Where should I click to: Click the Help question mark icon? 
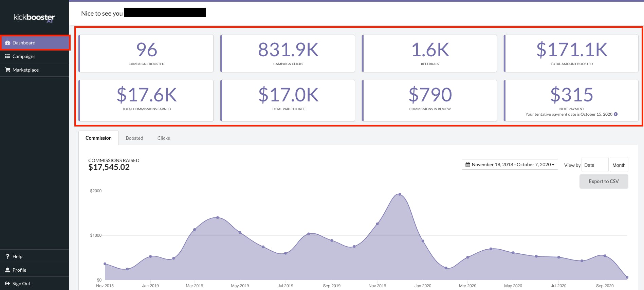point(7,256)
